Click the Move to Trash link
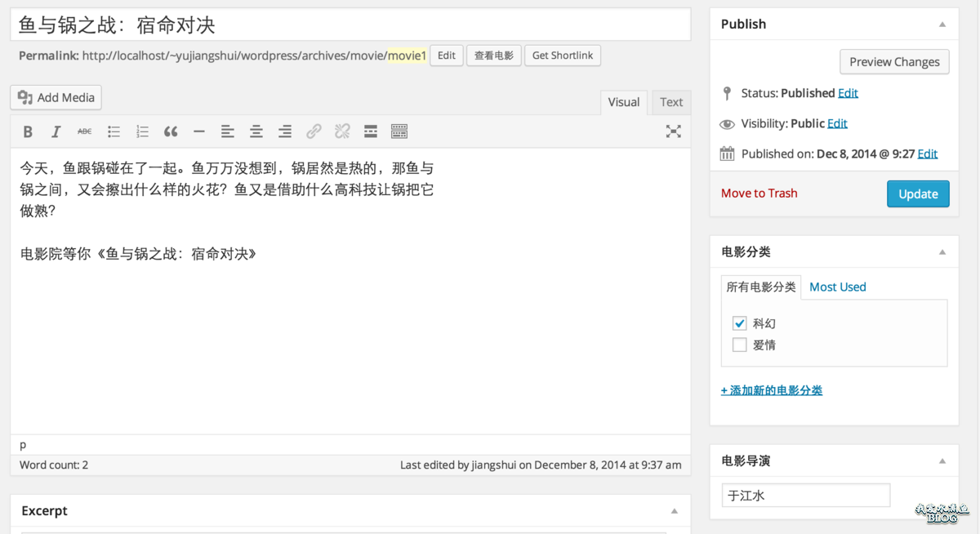This screenshot has width=980, height=534. click(x=759, y=194)
